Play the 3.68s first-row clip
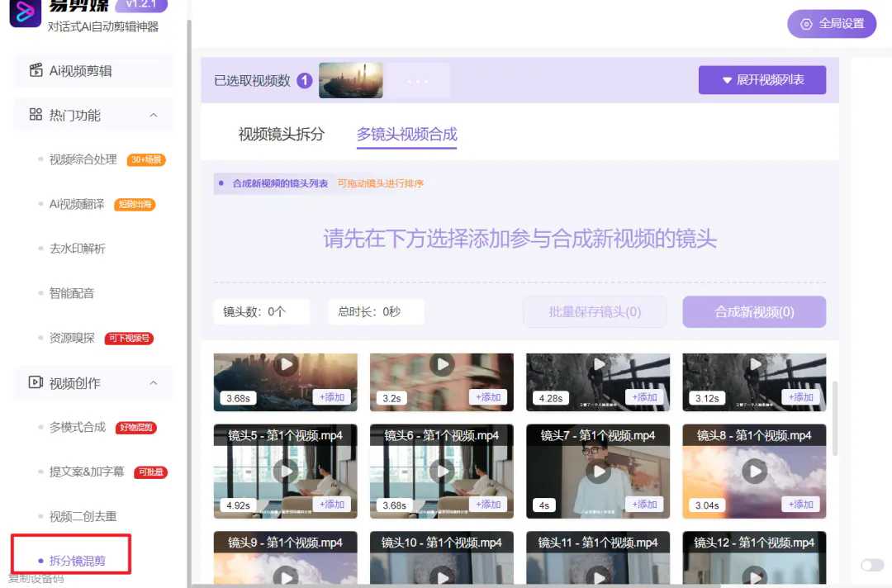Viewport: 892px width, 588px height. 286,364
